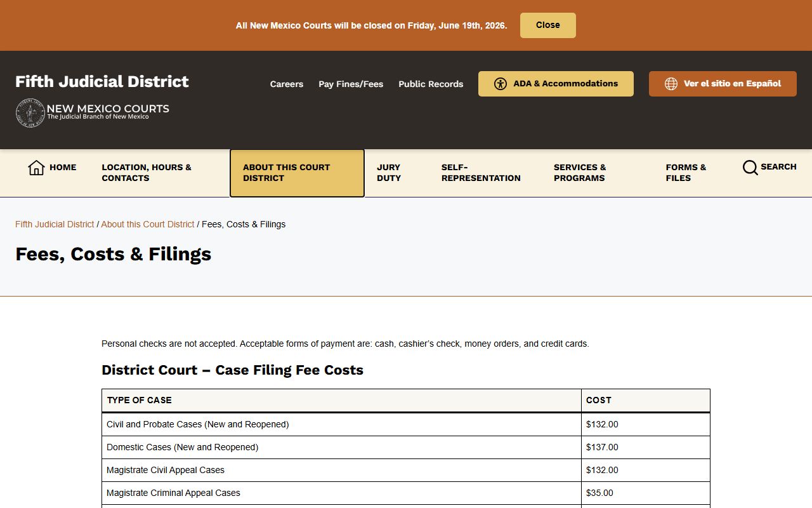Open Pay Fines/Fees page

point(351,84)
